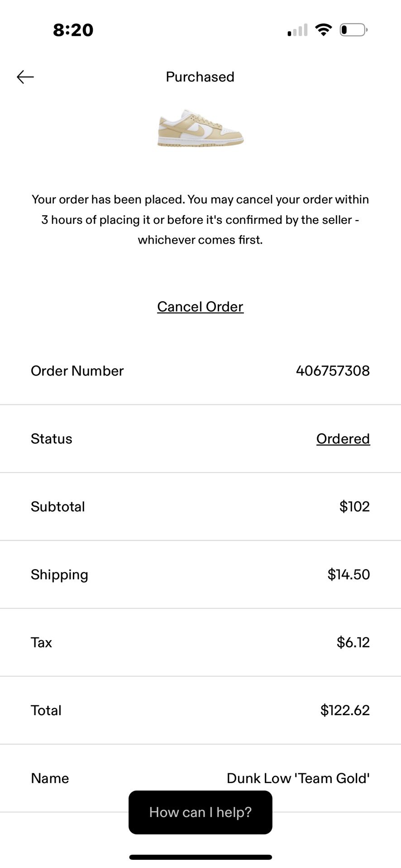
Task: Tap the order number 406757308
Action: tap(333, 371)
